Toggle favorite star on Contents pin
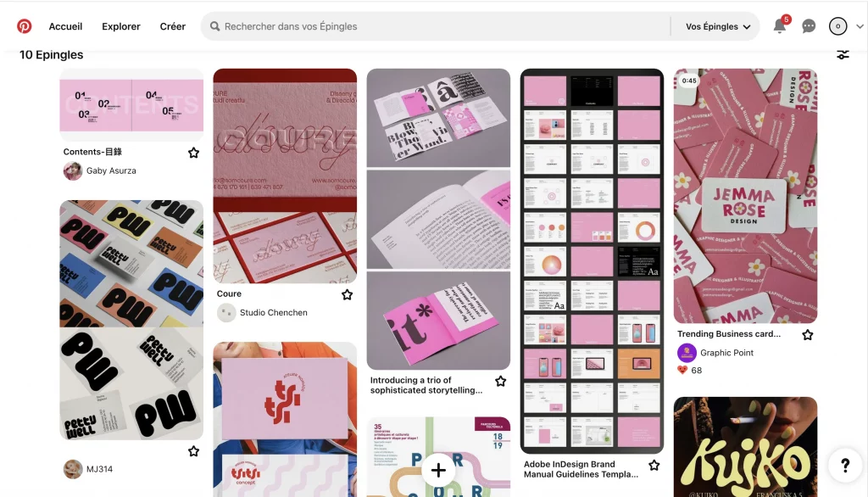Image resolution: width=868 pixels, height=497 pixels. point(193,153)
